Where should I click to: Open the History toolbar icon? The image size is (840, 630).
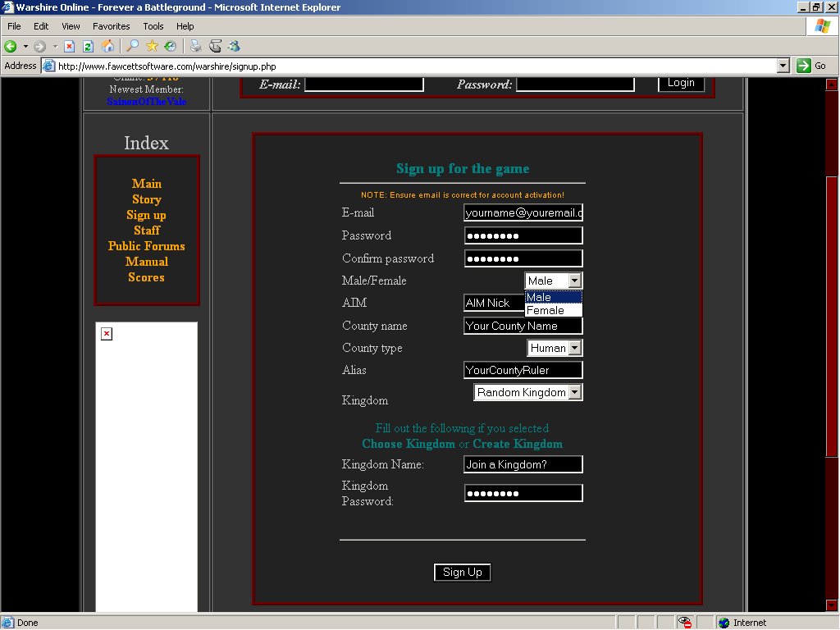170,46
